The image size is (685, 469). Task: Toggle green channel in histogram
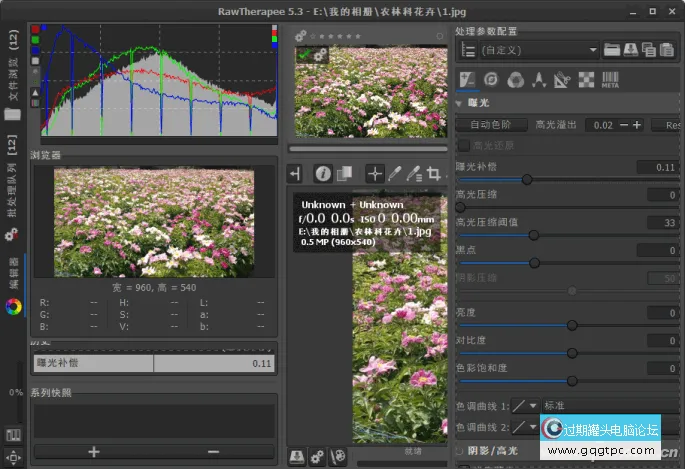pyautogui.click(x=36, y=41)
